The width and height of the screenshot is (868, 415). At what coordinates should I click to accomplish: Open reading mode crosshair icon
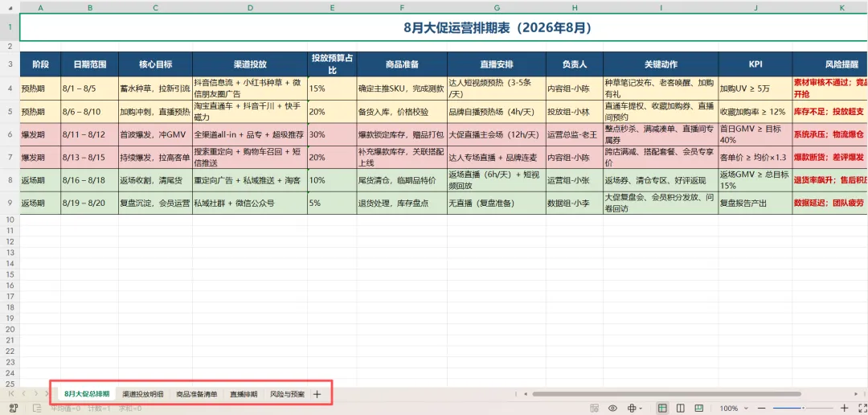point(631,409)
